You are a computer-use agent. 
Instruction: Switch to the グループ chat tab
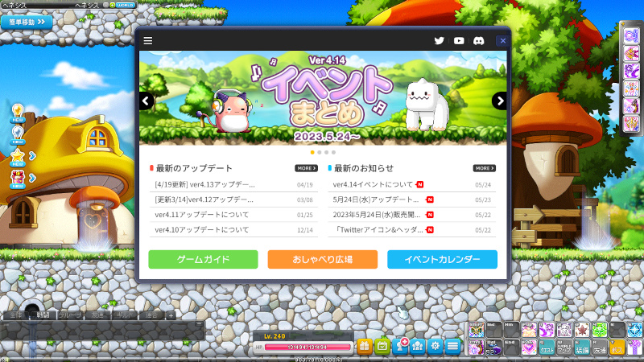coord(70,315)
